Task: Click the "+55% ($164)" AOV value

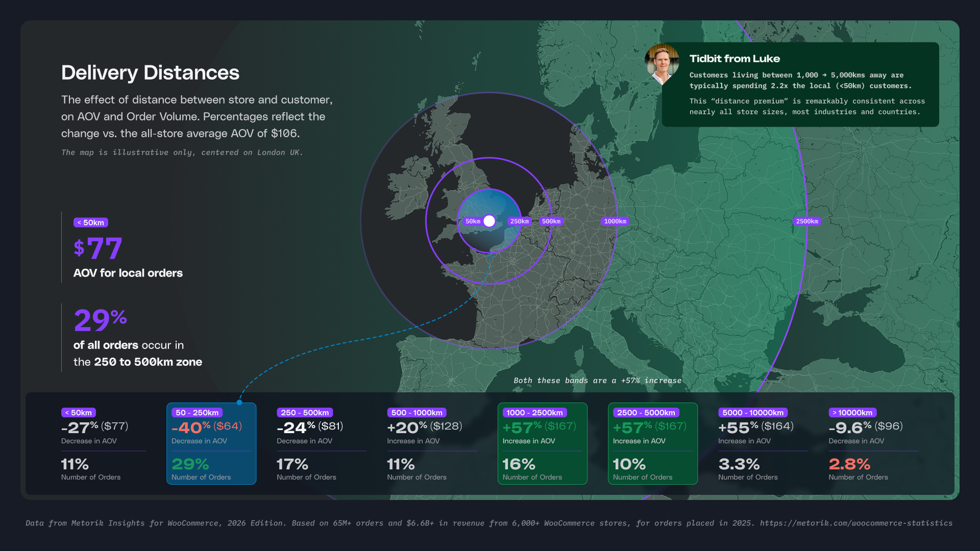Action: (756, 427)
